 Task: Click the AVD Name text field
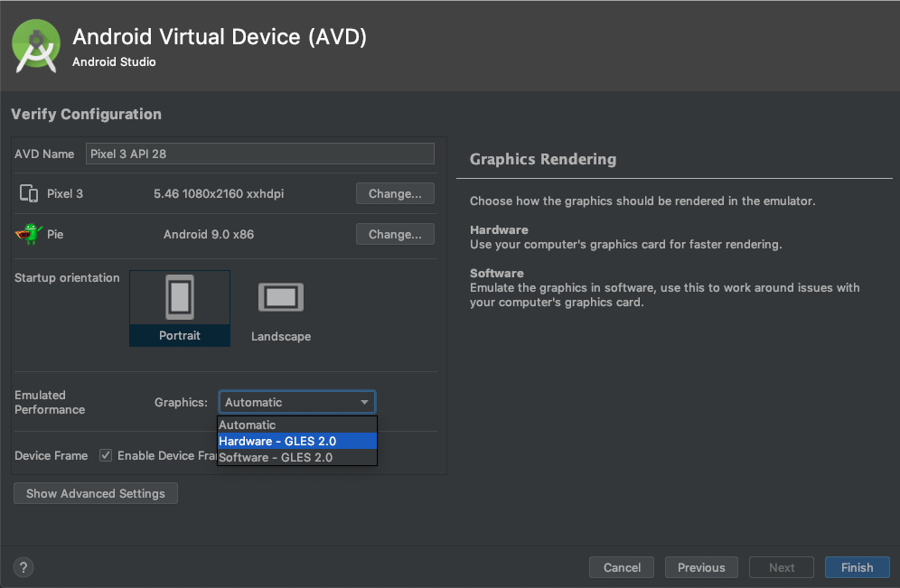click(259, 154)
